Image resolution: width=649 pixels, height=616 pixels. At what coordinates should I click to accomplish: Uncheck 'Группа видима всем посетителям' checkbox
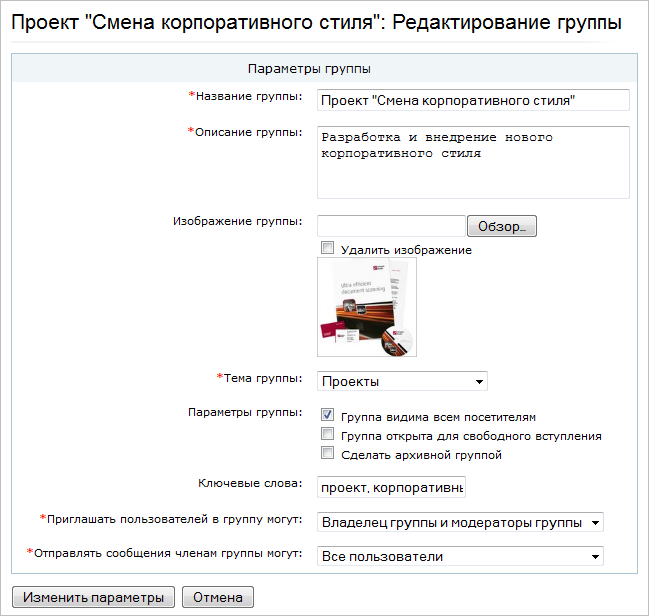coord(326,415)
